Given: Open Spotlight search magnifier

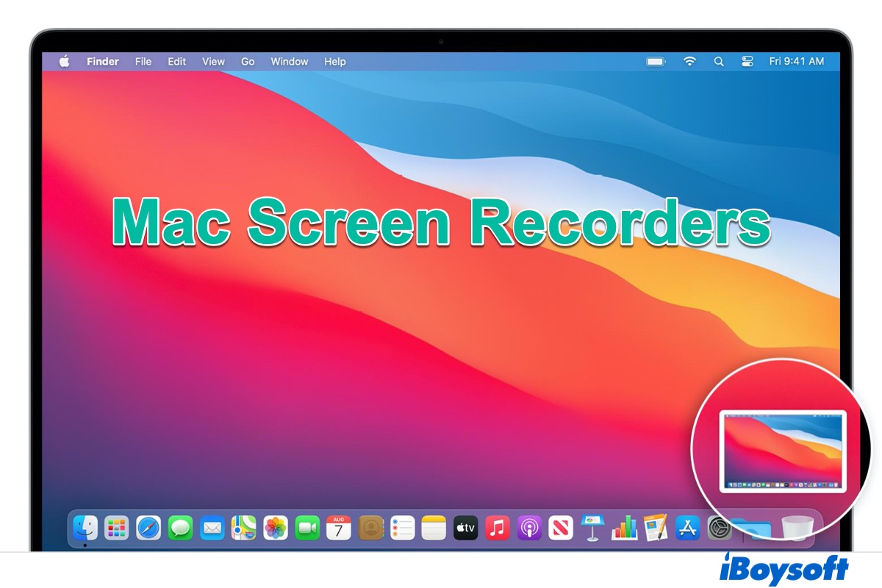Looking at the screenshot, I should [x=719, y=62].
